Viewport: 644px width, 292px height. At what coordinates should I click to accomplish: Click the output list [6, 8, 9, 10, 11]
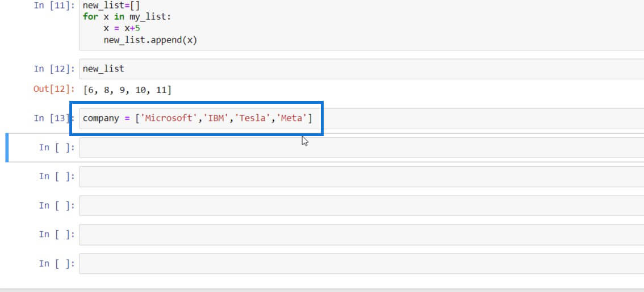coord(127,90)
